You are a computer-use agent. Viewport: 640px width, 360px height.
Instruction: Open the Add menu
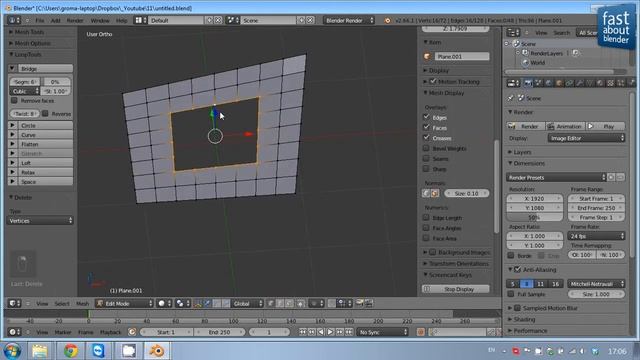click(56, 20)
